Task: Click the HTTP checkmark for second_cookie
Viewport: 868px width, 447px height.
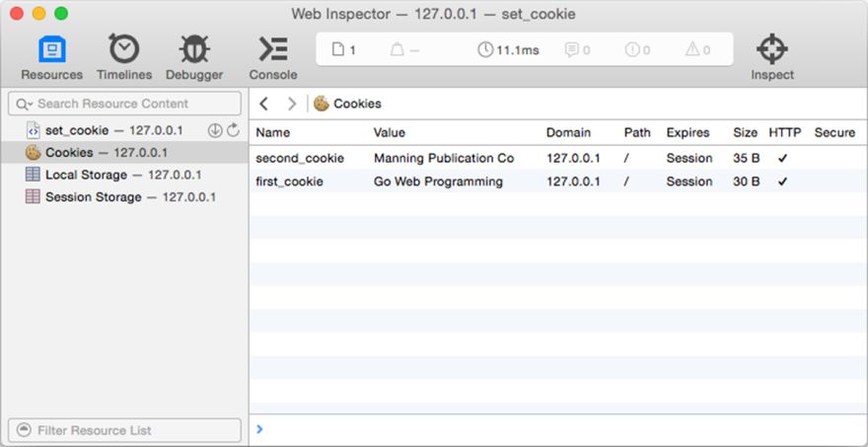Action: (782, 159)
